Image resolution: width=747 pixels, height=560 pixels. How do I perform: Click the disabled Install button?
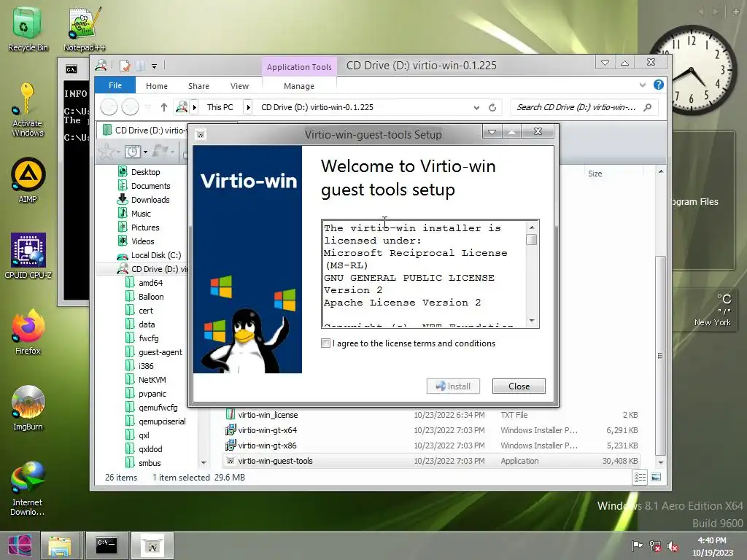453,386
